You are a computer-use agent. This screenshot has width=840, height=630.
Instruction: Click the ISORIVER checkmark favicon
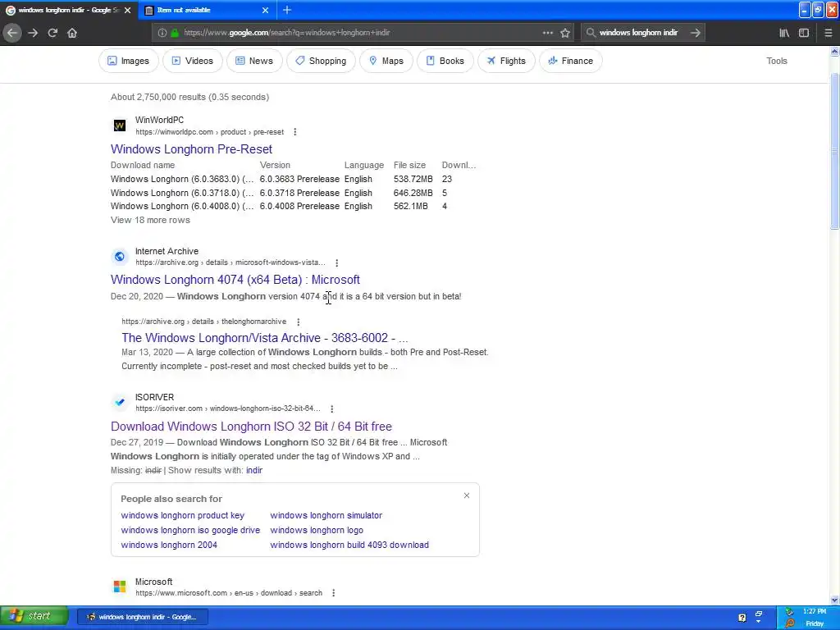click(120, 402)
